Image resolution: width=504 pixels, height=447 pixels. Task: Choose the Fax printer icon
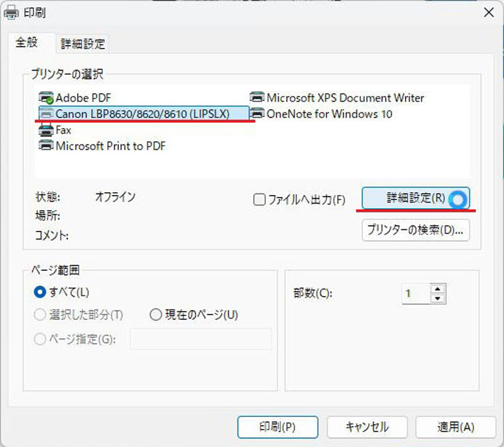click(x=47, y=130)
